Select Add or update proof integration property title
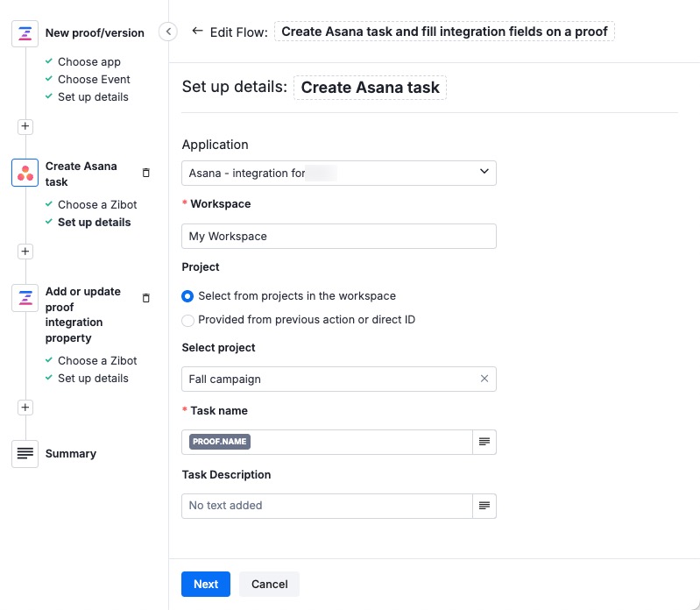 83,315
